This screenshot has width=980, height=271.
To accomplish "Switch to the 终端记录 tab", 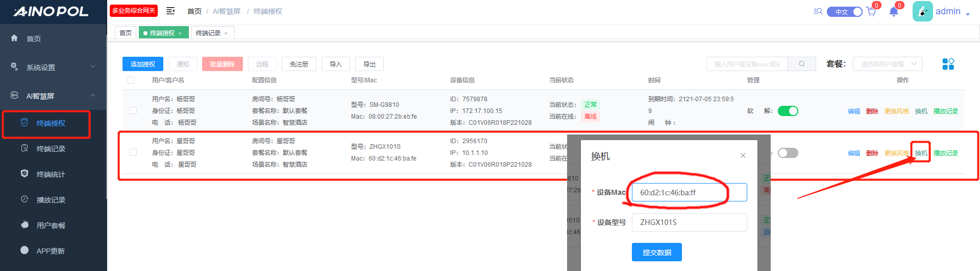I will pos(208,33).
